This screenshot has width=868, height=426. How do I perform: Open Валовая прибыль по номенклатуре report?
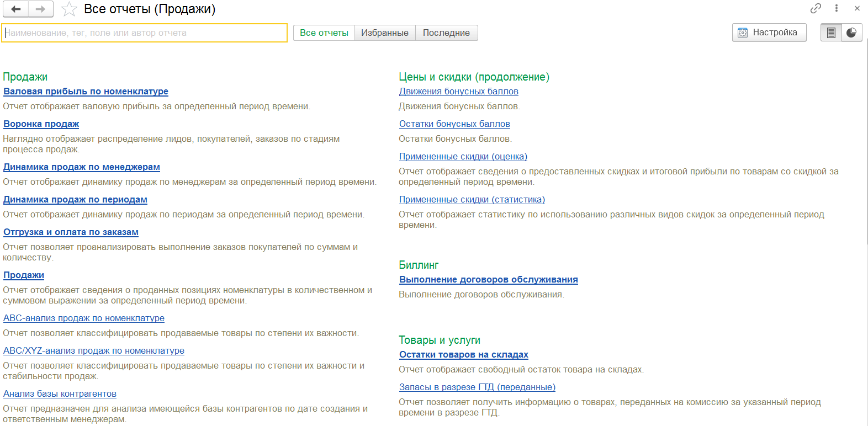click(86, 92)
